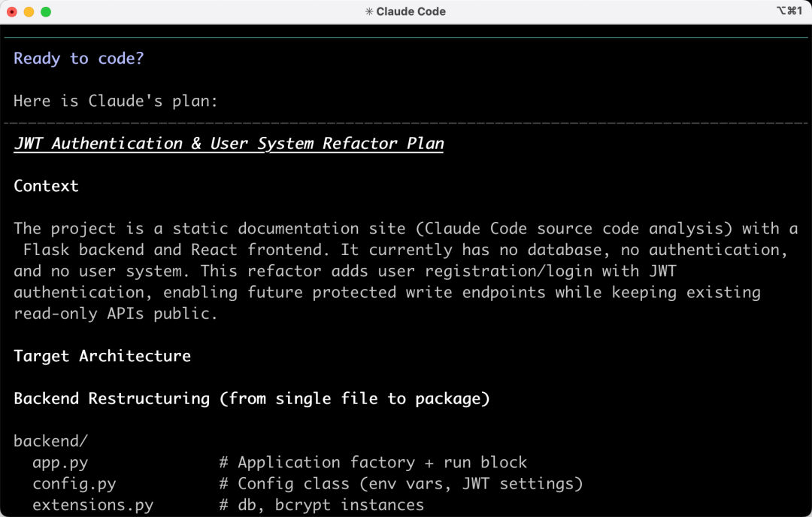
Task: Click the ⌥⌘1 window shortcut indicator
Action: [x=789, y=11]
